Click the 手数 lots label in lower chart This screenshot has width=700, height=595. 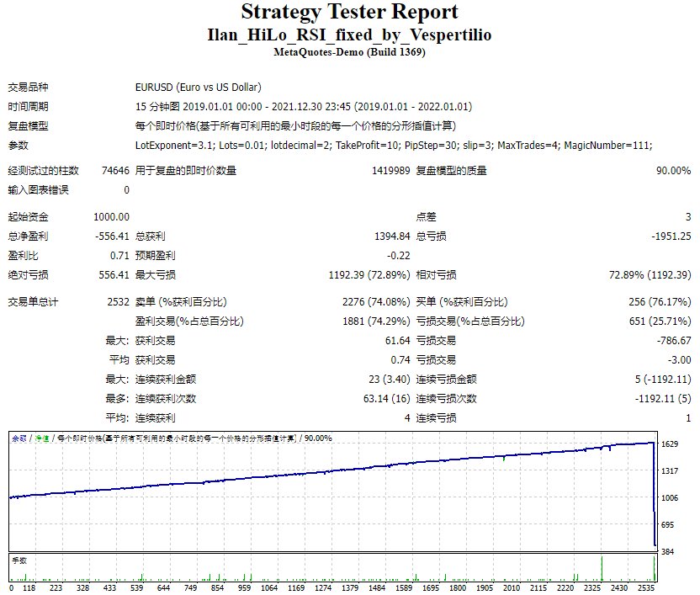[x=19, y=560]
